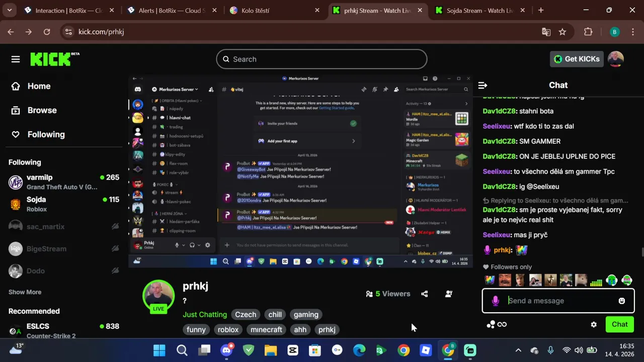This screenshot has width=644, height=362.
Task: Click the prhkj live stream video
Action: point(300,171)
